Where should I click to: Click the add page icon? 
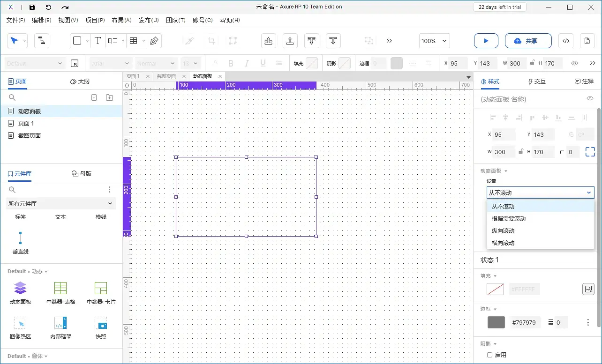click(94, 97)
